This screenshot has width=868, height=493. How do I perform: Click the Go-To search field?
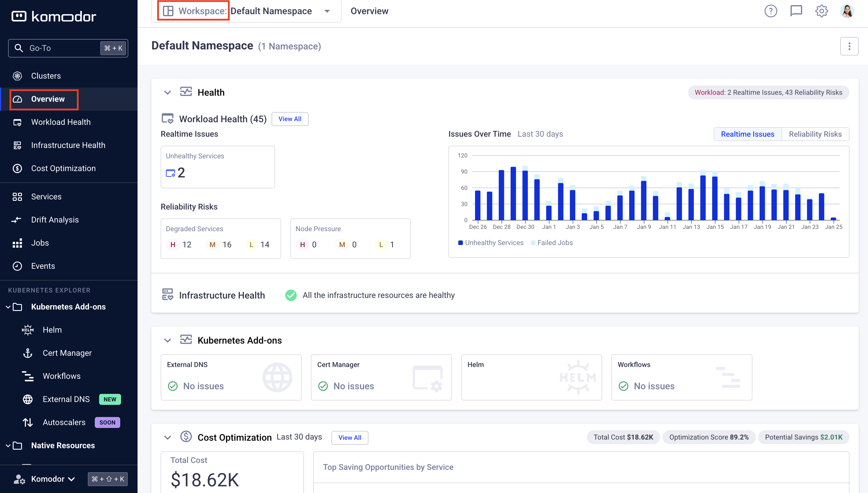point(68,48)
